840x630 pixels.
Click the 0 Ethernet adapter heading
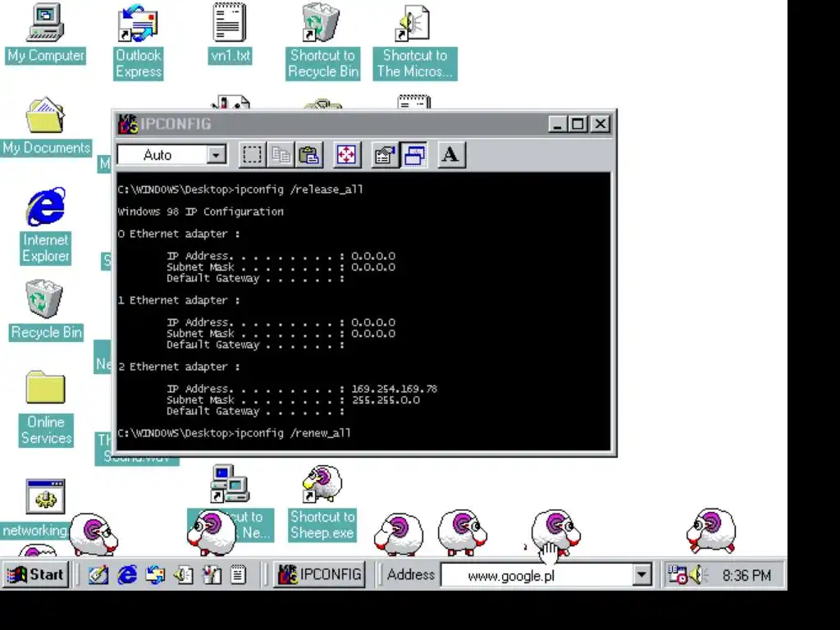[179, 234]
